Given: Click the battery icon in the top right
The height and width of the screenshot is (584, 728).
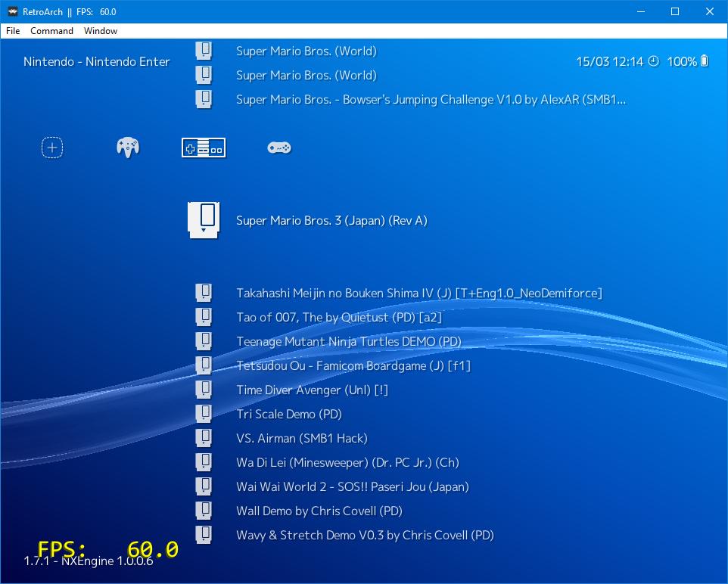Looking at the screenshot, I should pos(703,61).
